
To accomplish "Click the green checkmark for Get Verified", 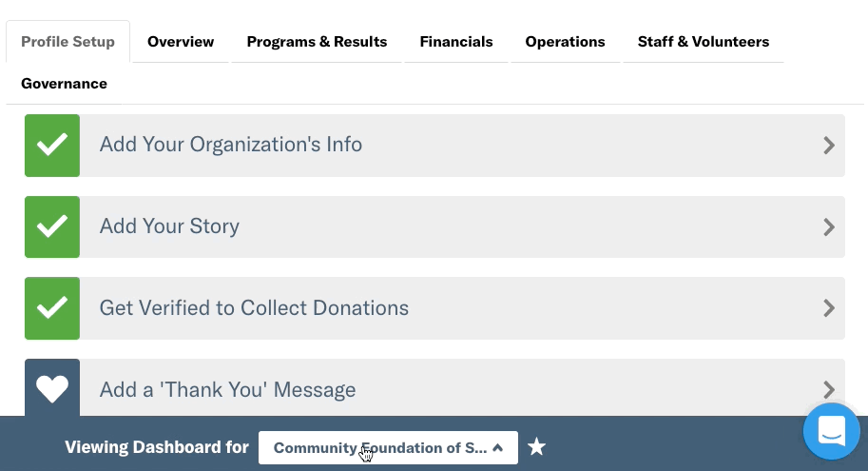I will [52, 308].
